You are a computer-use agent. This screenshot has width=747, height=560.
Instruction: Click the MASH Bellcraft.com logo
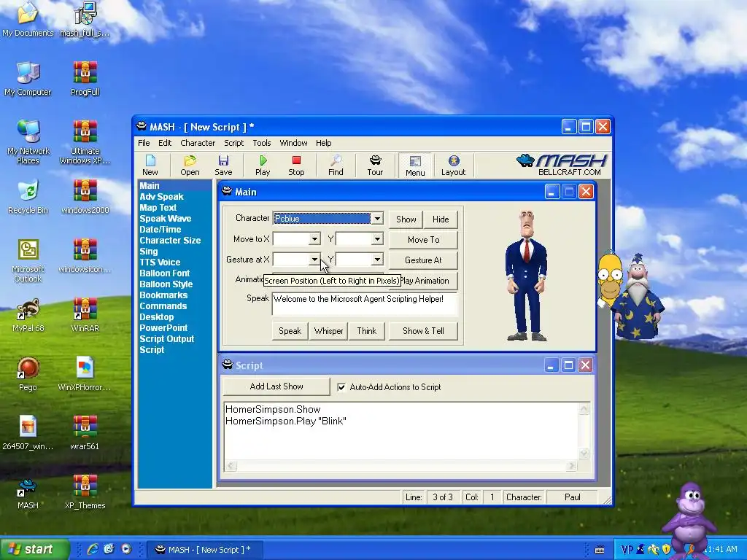click(x=562, y=165)
